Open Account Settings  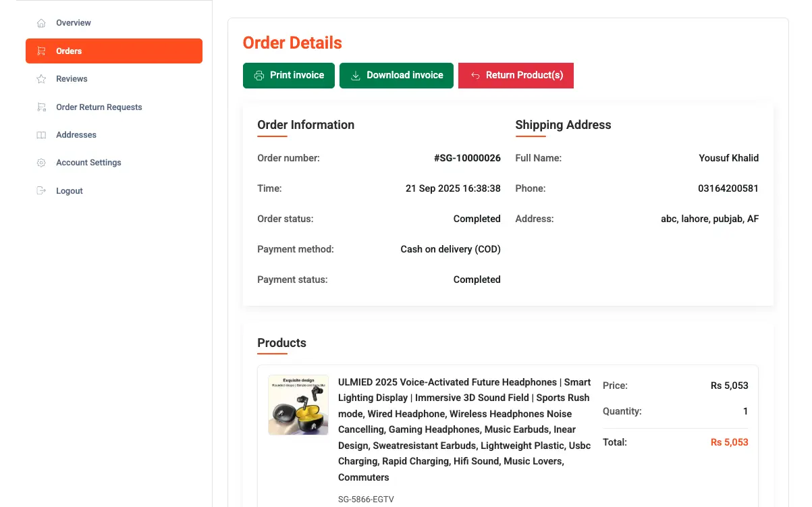(88, 163)
